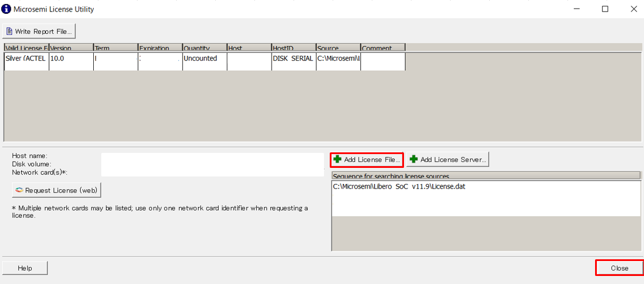This screenshot has height=284, width=644.
Task: Click the 10.0 version cell
Action: (71, 61)
